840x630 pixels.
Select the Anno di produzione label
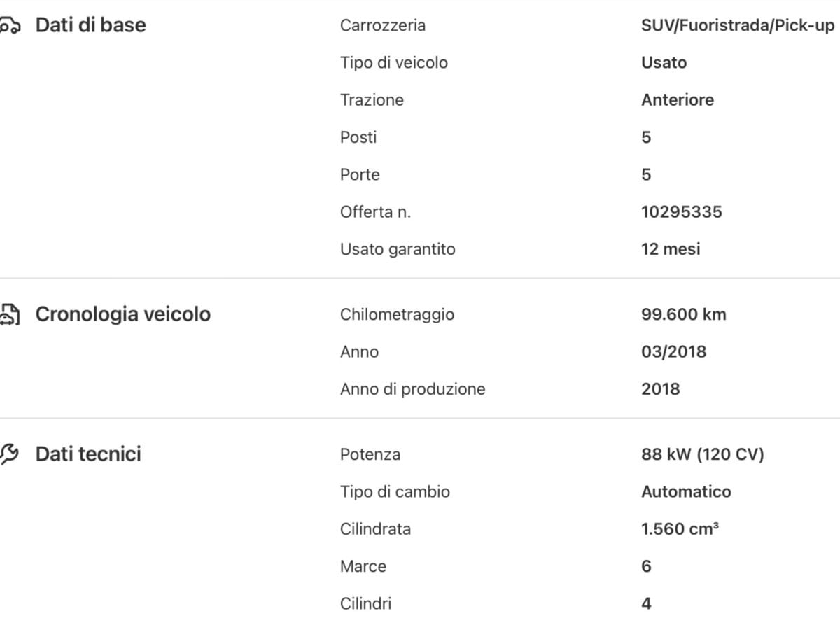(x=412, y=389)
